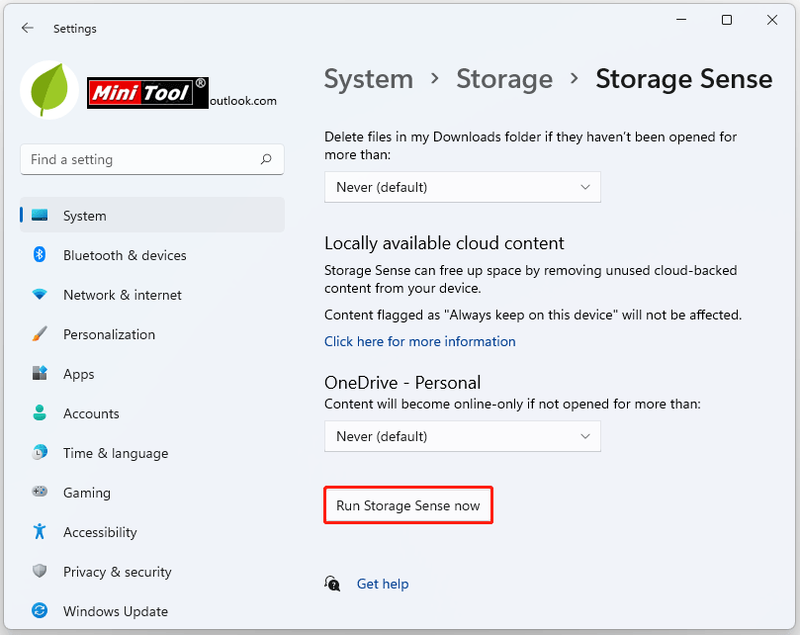Open the Get help link

coord(383,583)
